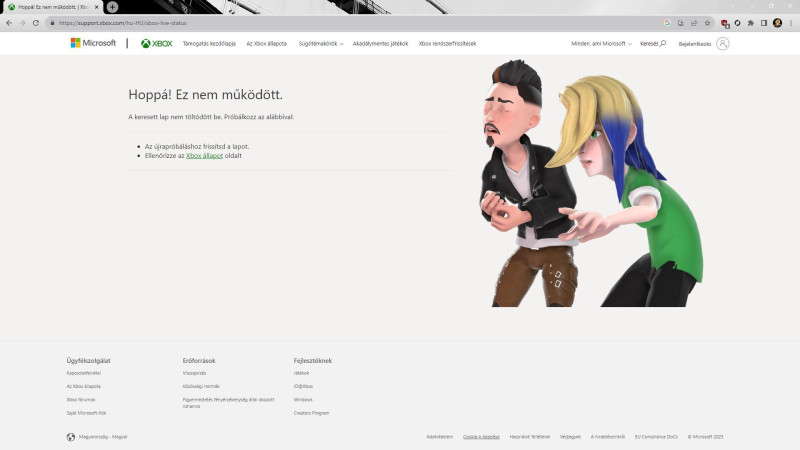This screenshot has width=800, height=450.
Task: Click 'Bejelentkezés' sign-in text
Action: 694,44
